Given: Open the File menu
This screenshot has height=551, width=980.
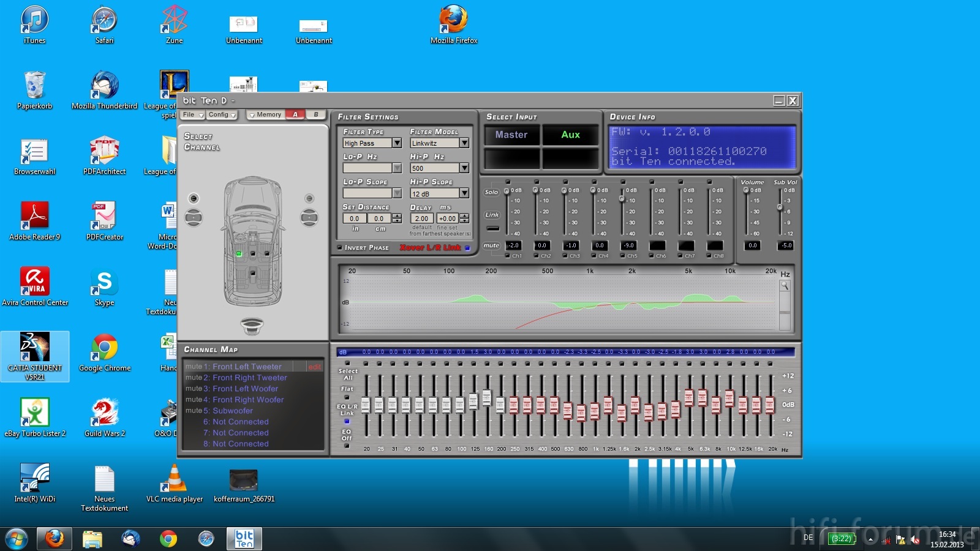Looking at the screenshot, I should pos(192,114).
